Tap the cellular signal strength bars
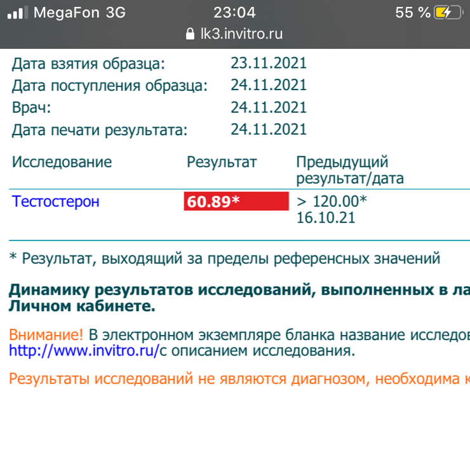Image resolution: width=470 pixels, height=476 pixels. point(18,13)
